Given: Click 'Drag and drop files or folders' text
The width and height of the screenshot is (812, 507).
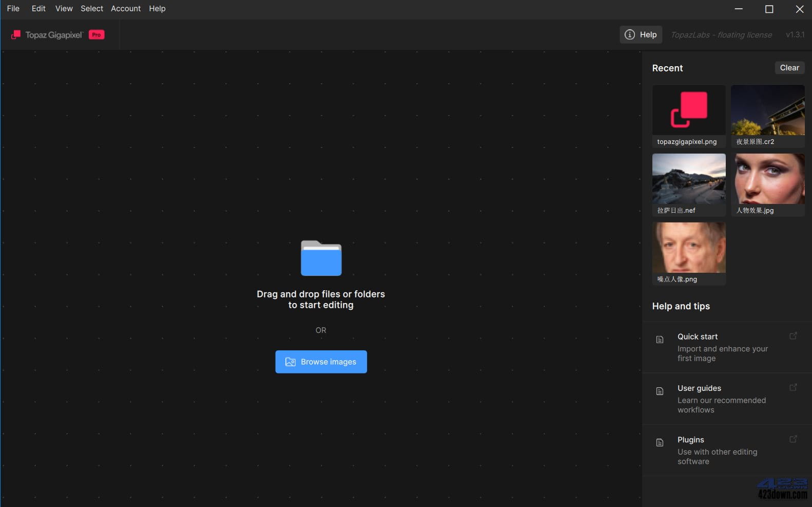Looking at the screenshot, I should pyautogui.click(x=321, y=294).
